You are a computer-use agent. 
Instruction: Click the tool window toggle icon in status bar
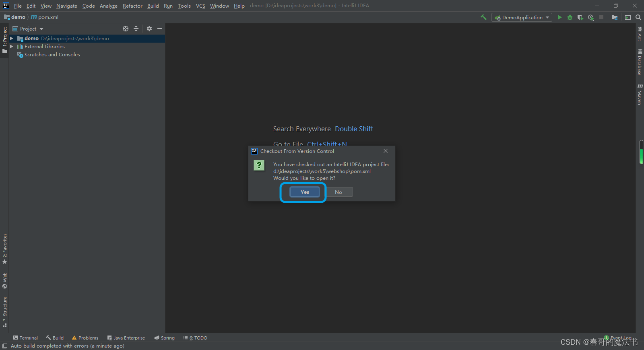[x=4, y=346]
